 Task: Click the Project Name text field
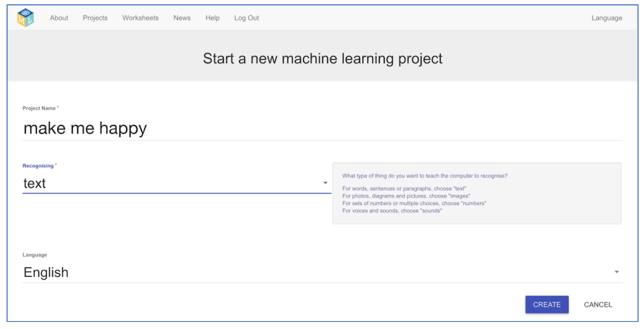tap(322, 128)
